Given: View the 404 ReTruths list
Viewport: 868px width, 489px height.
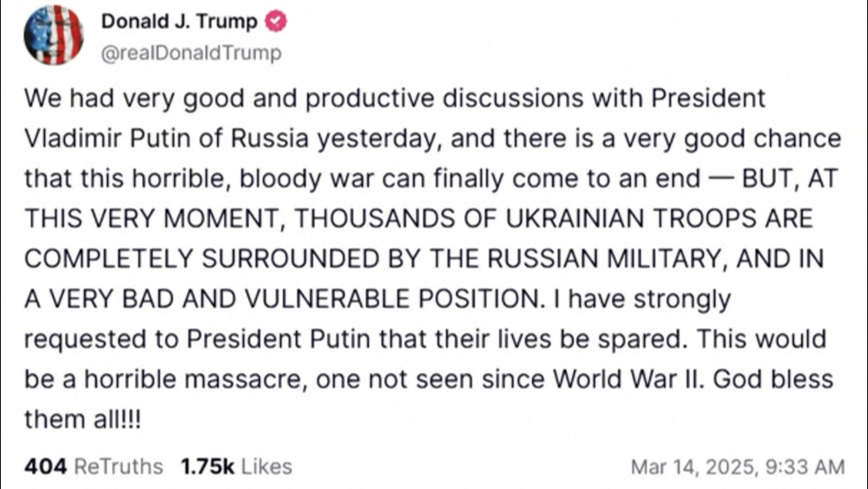Looking at the screenshot, I should [x=93, y=466].
